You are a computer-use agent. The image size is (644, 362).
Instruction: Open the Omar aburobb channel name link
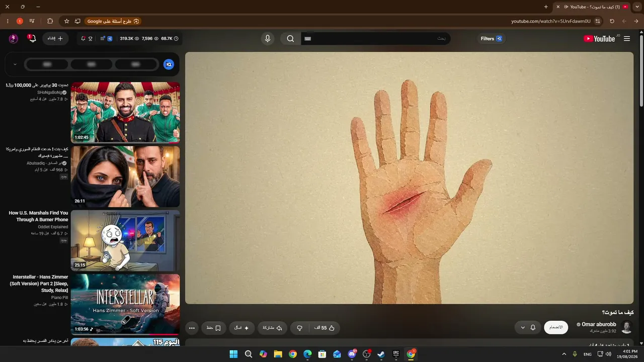(599, 324)
